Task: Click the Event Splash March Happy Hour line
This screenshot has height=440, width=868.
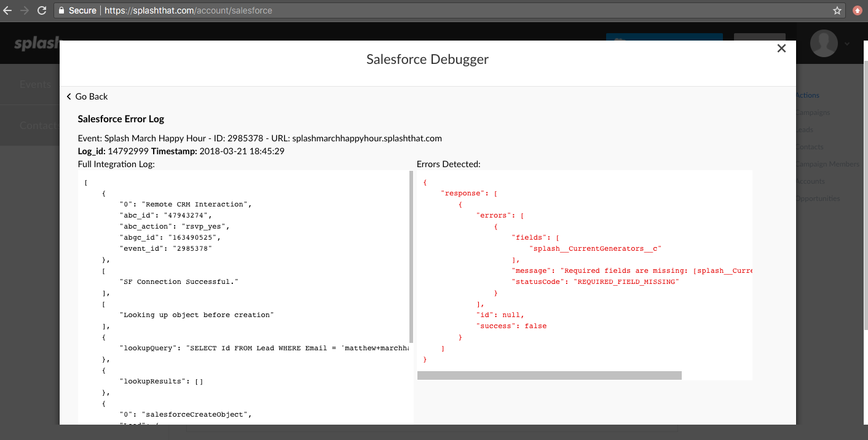Action: point(259,138)
